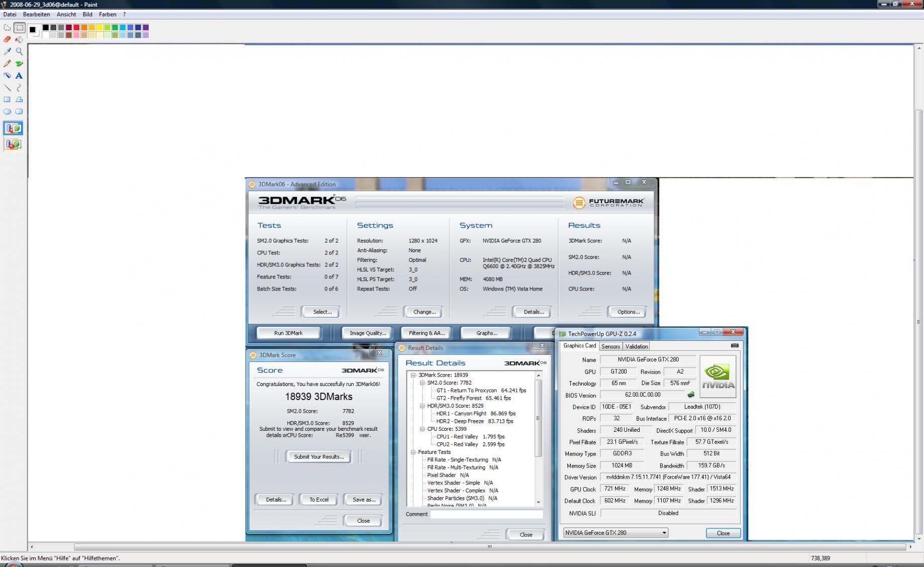Open the ? help menu
Screen dimensions: 924x567
coord(124,15)
